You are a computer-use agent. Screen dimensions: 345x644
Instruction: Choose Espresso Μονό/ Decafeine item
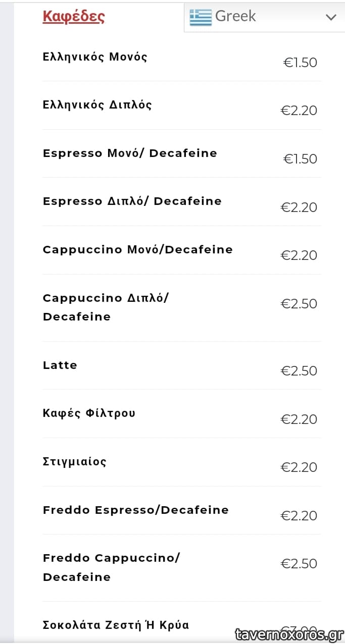tap(130, 153)
